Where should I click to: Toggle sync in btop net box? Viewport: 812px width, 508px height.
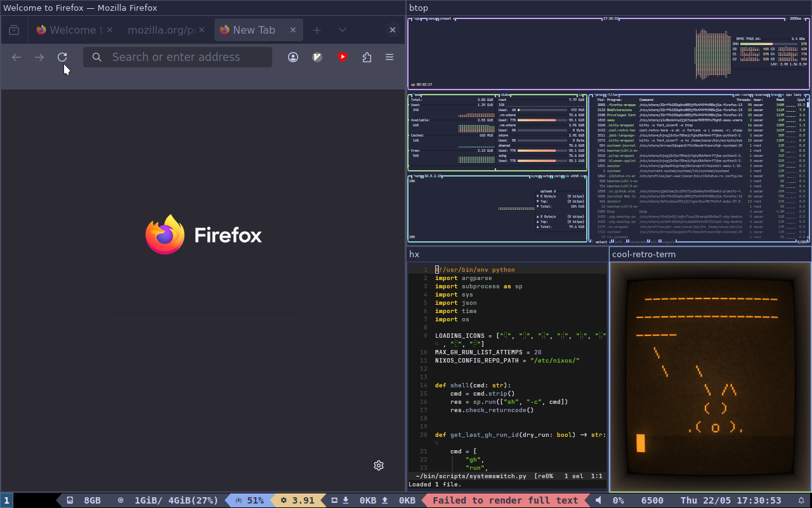point(534,176)
